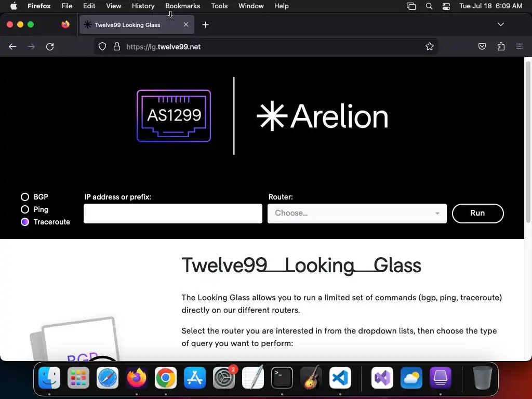Open the Firefox app menu

(39, 6)
